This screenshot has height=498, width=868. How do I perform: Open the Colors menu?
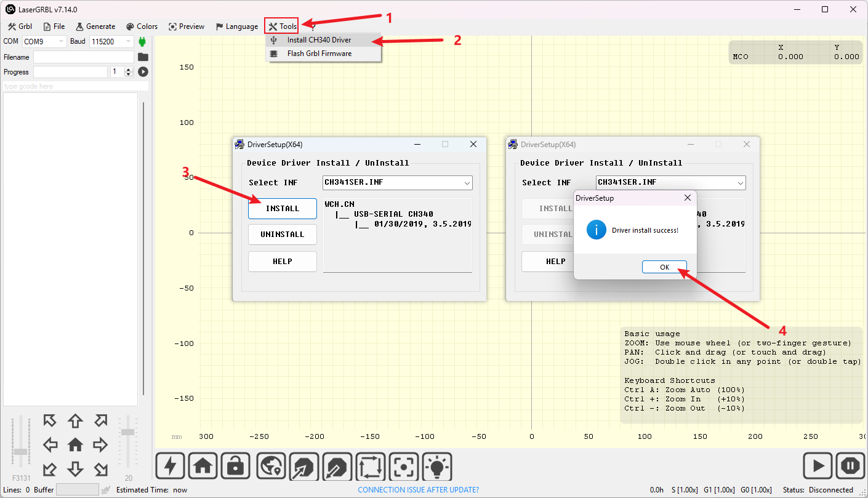(x=142, y=26)
